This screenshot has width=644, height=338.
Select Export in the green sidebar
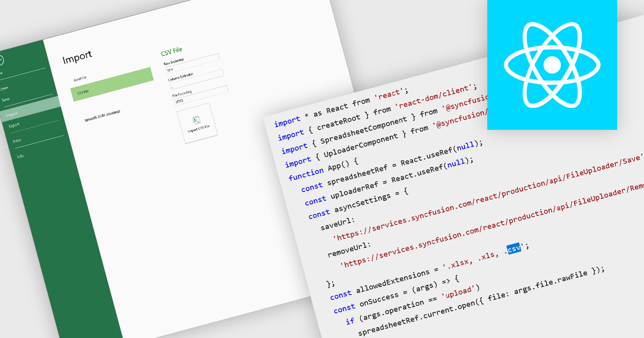click(x=14, y=126)
